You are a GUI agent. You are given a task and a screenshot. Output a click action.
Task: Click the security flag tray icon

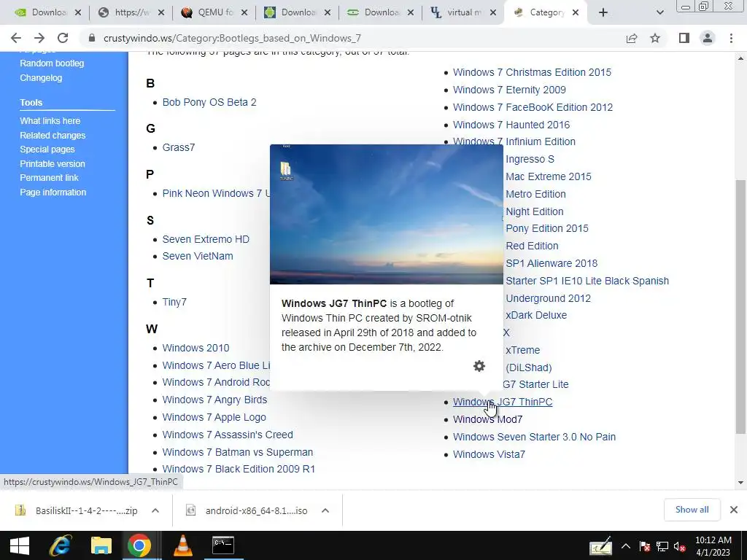point(645,547)
